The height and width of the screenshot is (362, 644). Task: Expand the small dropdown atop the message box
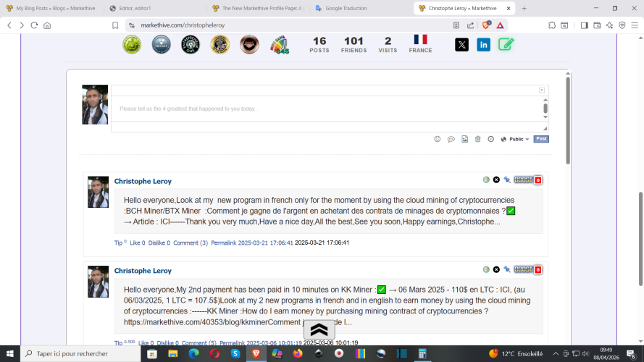coord(542,90)
